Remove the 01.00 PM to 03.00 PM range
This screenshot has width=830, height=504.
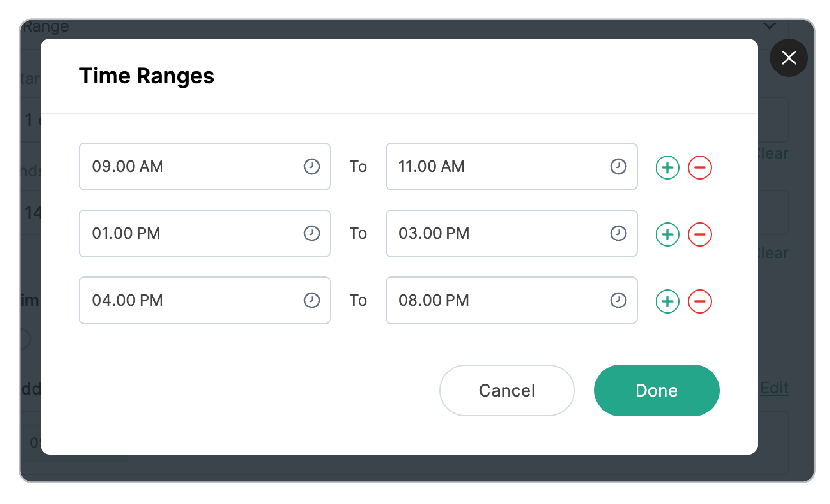pyautogui.click(x=700, y=234)
